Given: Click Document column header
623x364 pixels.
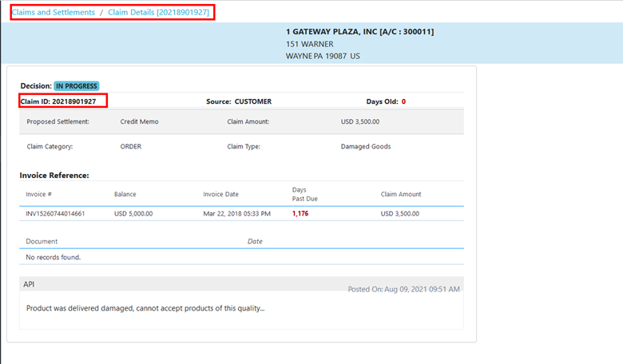Looking at the screenshot, I should pyautogui.click(x=42, y=241).
